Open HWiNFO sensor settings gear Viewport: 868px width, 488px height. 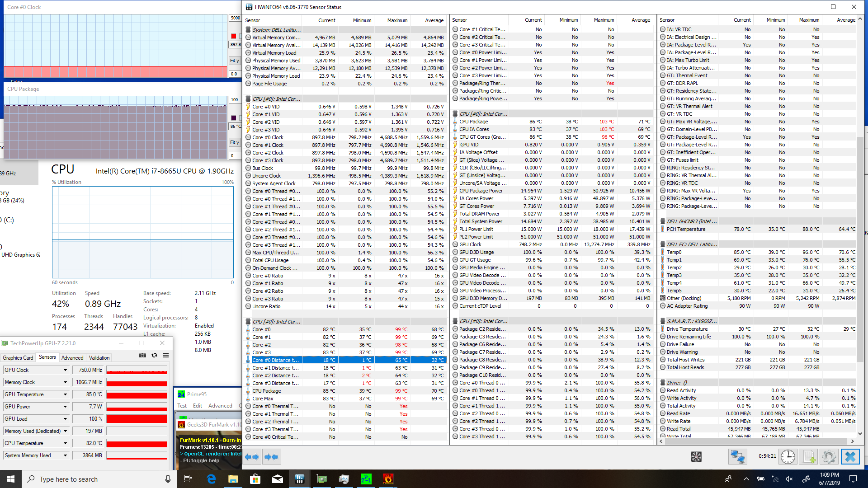click(x=829, y=457)
